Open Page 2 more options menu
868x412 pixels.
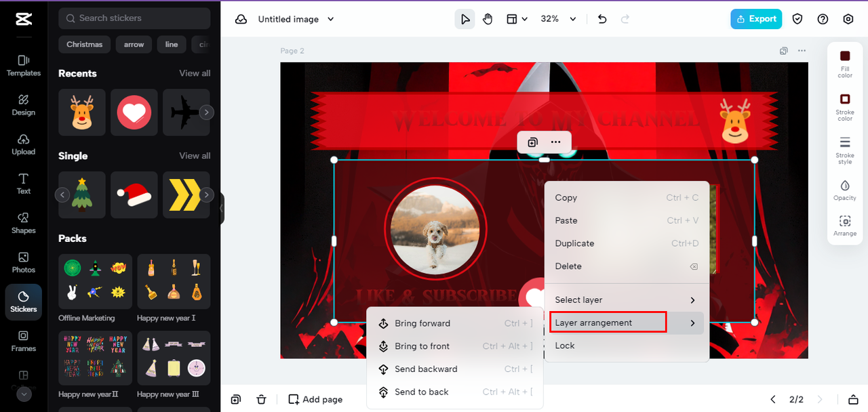[802, 51]
